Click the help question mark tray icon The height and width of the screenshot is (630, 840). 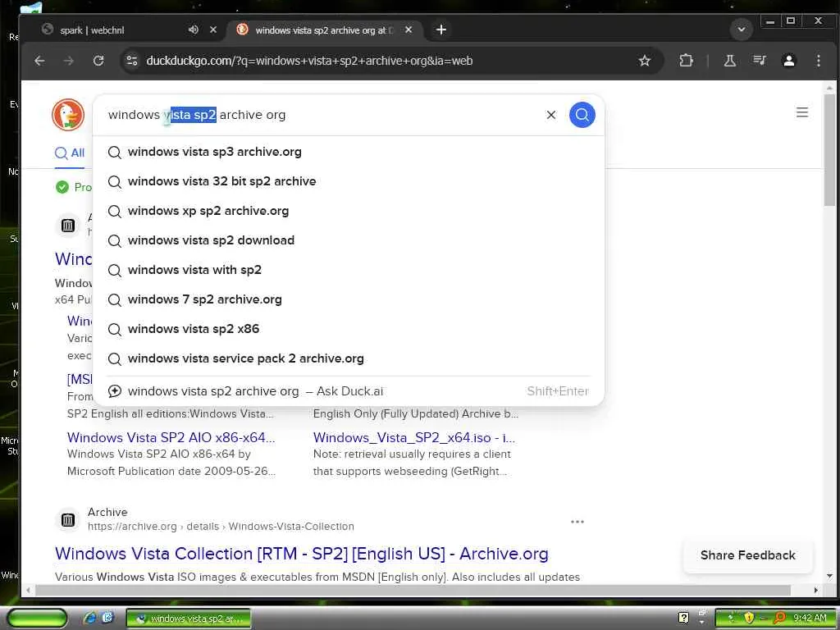coord(683,618)
